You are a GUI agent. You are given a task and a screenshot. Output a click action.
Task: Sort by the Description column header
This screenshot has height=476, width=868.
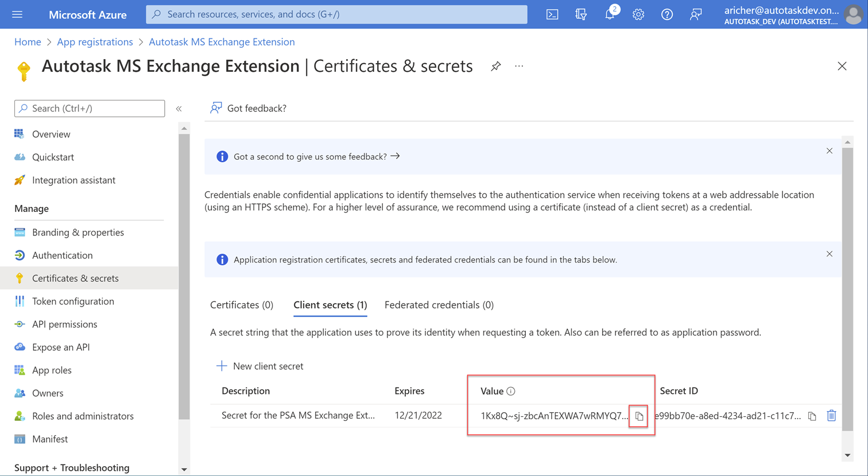(x=246, y=391)
